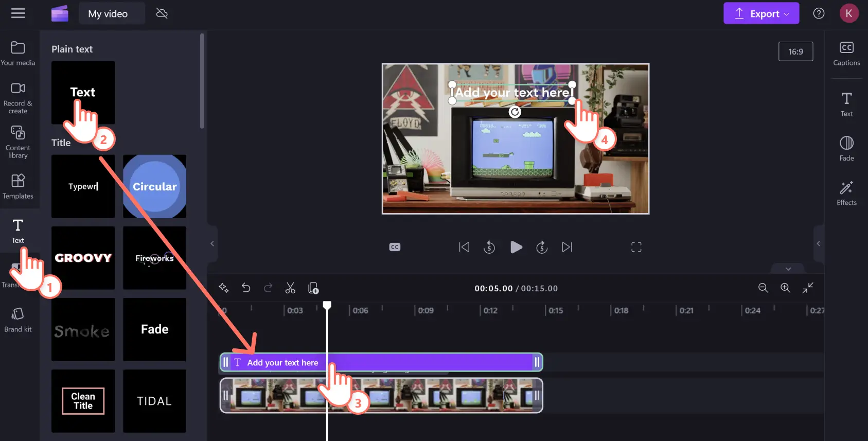Skip to the end of video
Screen dimensions: 868x441
[x=567, y=247]
